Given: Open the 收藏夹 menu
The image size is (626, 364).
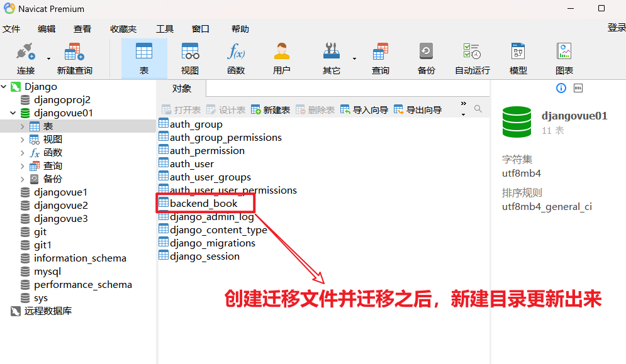Looking at the screenshot, I should click(123, 29).
